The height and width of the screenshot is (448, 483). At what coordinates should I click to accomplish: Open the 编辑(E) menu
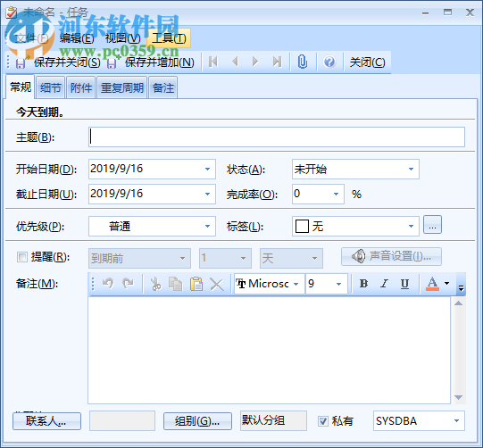click(x=77, y=38)
